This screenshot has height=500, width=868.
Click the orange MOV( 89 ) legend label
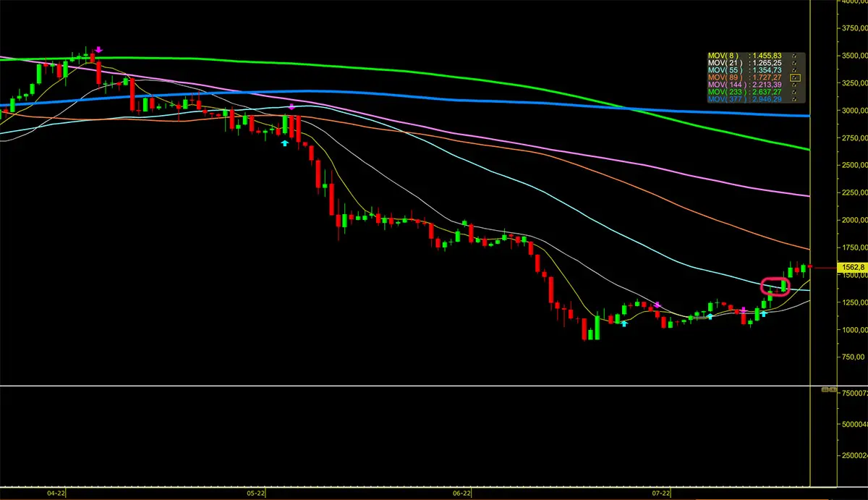(x=726, y=77)
